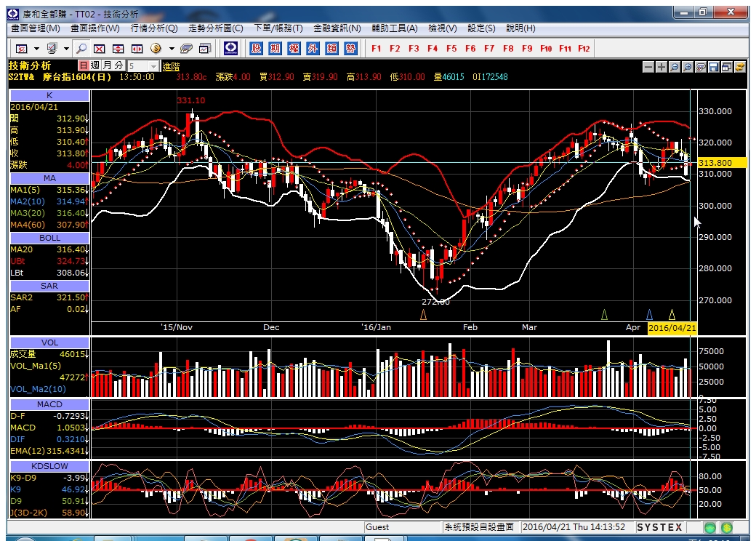
Task: Open the 設定(S) menu
Action: (481, 28)
